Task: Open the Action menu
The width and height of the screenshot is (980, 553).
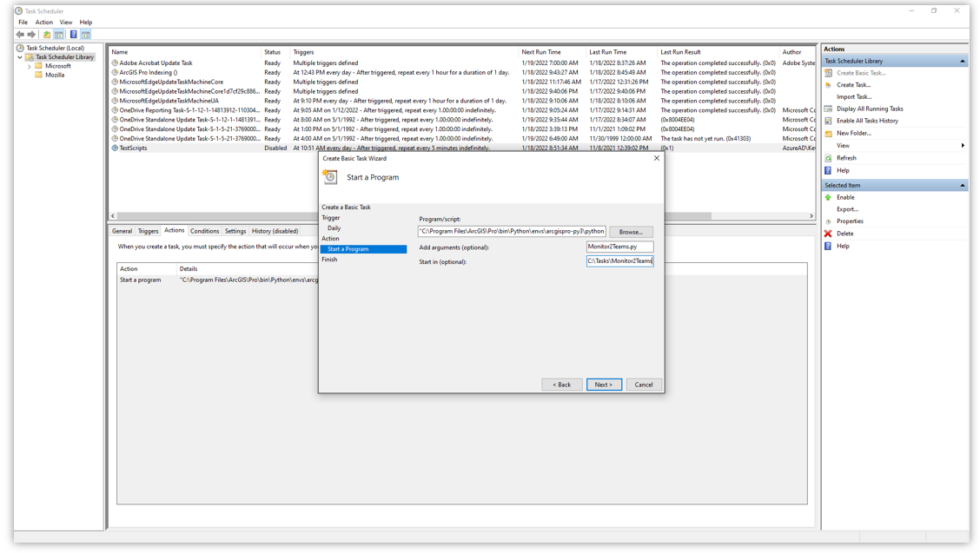Action: click(43, 22)
